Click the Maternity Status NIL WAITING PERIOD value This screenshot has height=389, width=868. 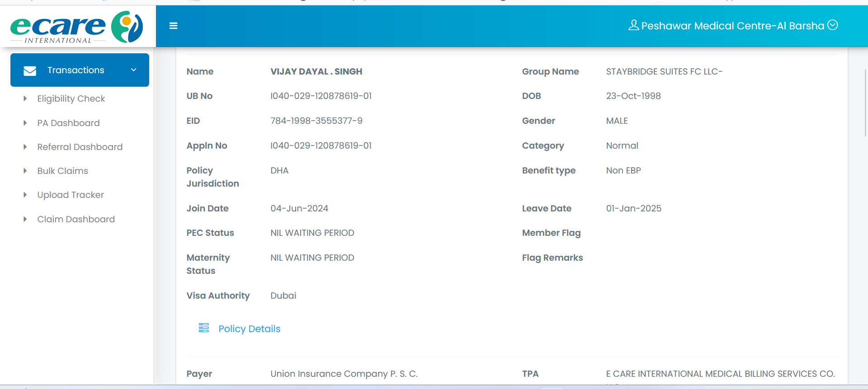click(312, 258)
